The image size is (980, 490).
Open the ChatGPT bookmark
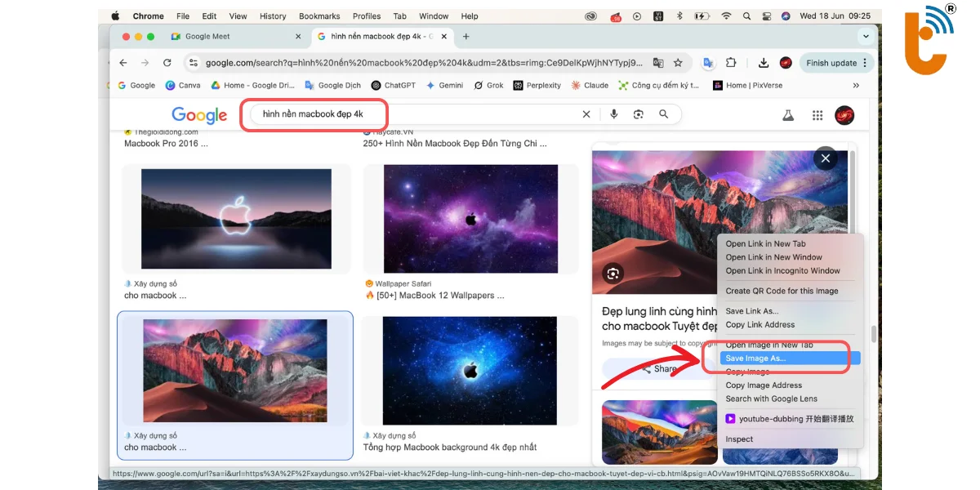[x=394, y=85]
